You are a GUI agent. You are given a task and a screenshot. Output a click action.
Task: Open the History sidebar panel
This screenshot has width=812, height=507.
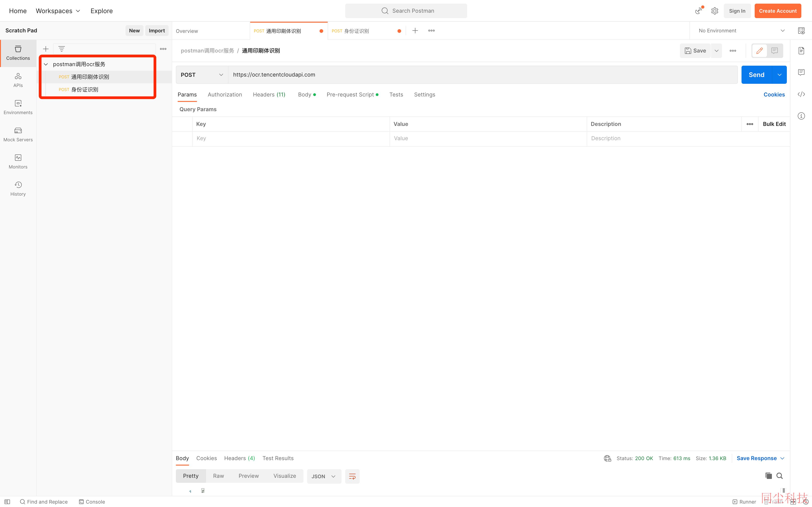click(x=18, y=189)
